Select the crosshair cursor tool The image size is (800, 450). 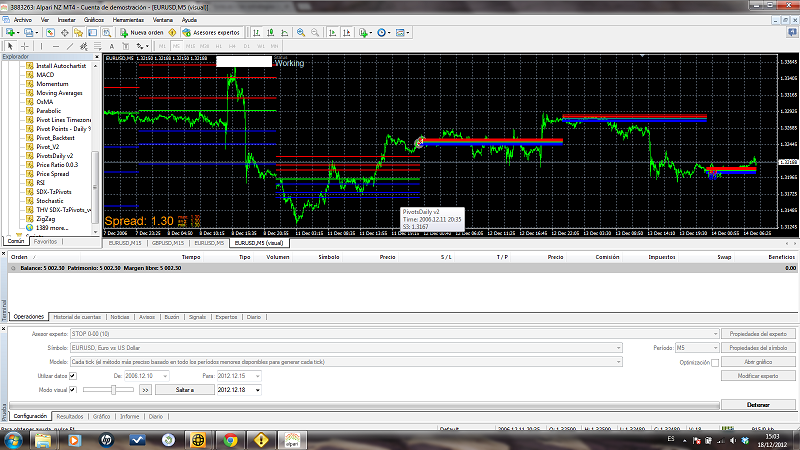pyautogui.click(x=24, y=46)
